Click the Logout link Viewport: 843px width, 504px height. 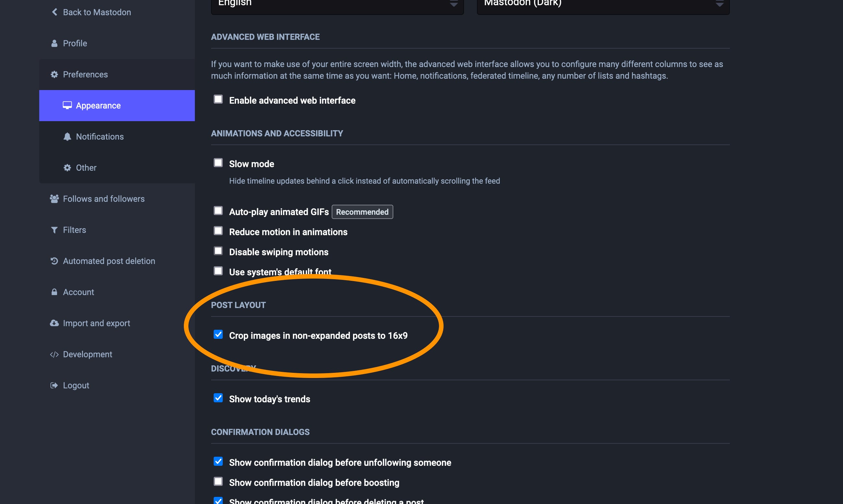[x=76, y=385]
